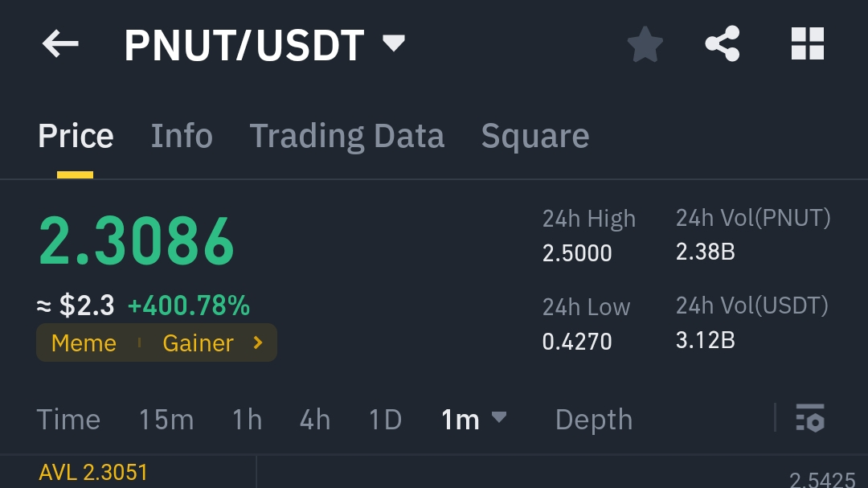This screenshot has height=488, width=868.
Task: Tap the AVL 2.3051 price label
Action: click(92, 472)
